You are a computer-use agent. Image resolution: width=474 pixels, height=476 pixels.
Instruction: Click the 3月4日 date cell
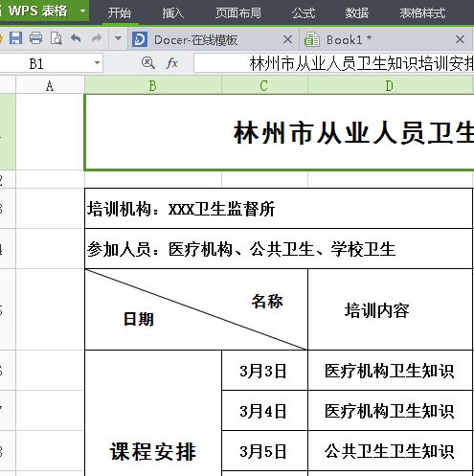(264, 411)
